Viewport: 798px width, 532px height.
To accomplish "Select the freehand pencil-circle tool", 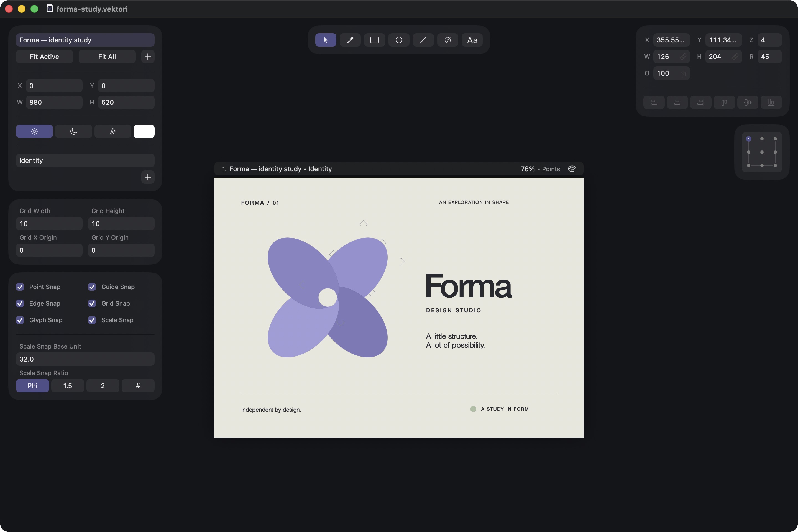I will [447, 40].
